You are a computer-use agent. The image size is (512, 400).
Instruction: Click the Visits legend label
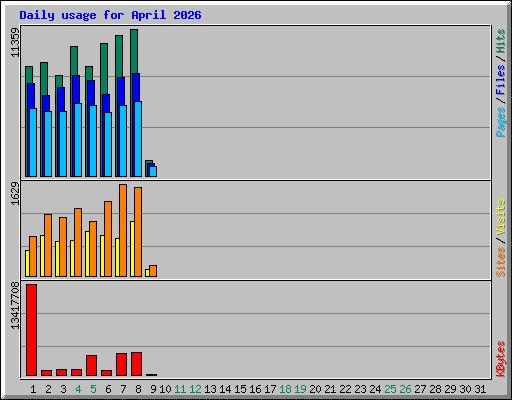click(x=500, y=217)
